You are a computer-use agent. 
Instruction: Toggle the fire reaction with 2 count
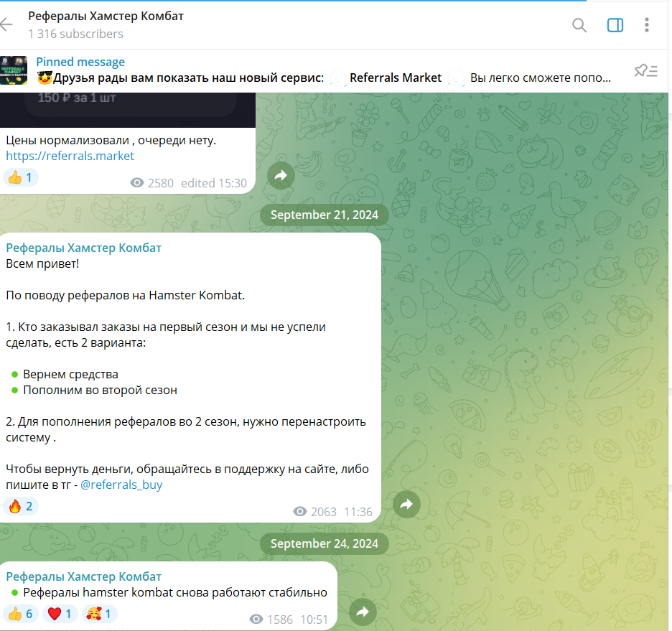point(21,506)
